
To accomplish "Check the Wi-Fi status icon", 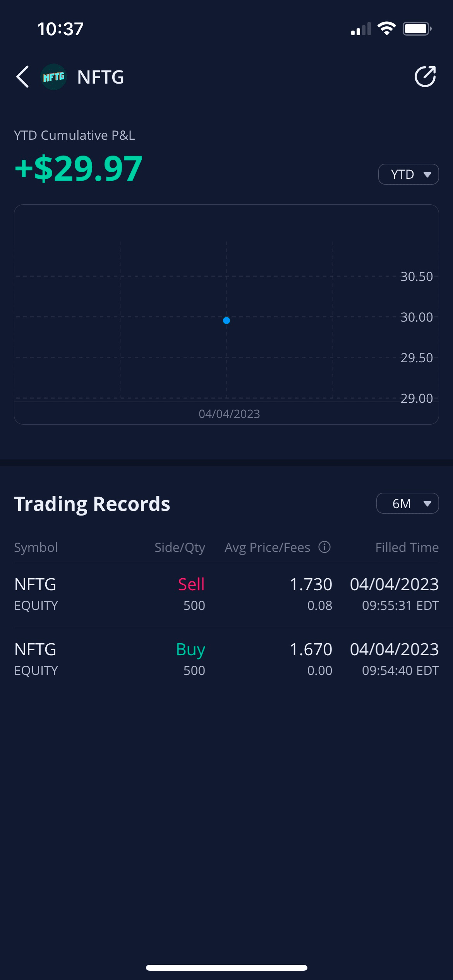I will click(x=386, y=29).
